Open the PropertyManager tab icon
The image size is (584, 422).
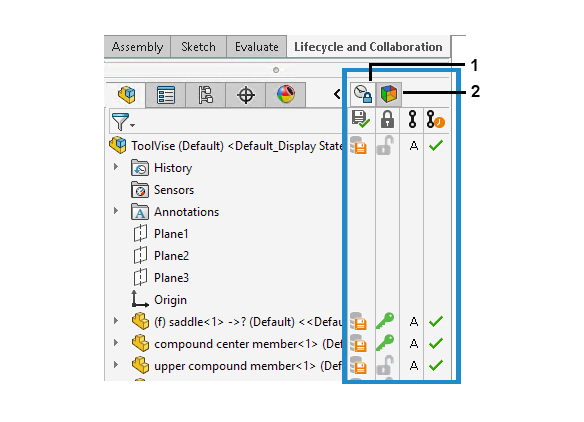pyautogui.click(x=166, y=95)
